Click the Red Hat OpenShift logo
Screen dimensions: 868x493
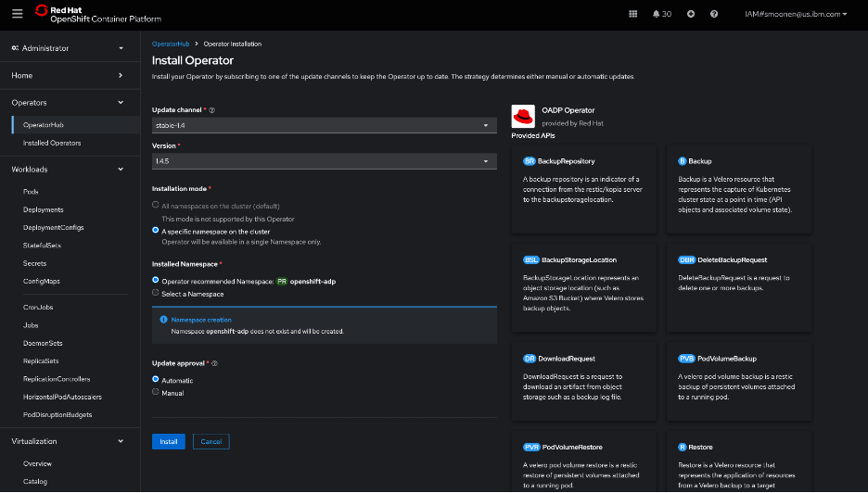(96, 14)
